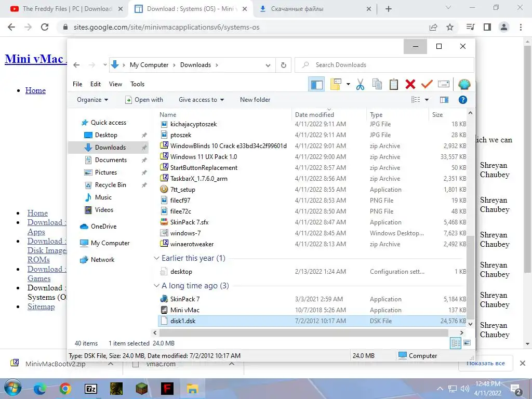Click the New folder button
This screenshot has width=532, height=399.
(x=255, y=100)
